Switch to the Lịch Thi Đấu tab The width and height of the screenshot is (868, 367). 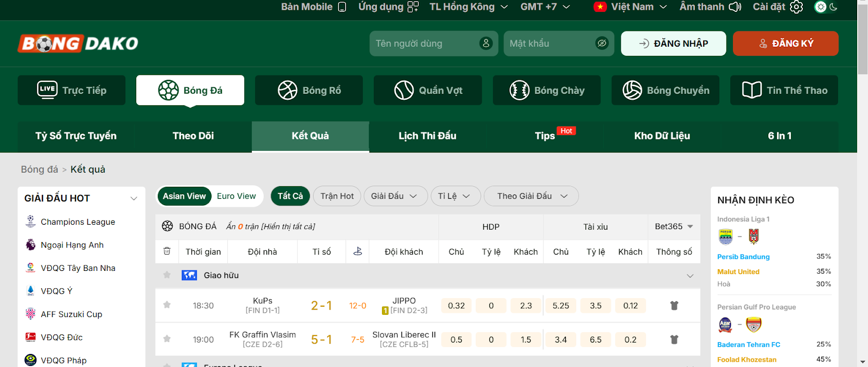(427, 136)
